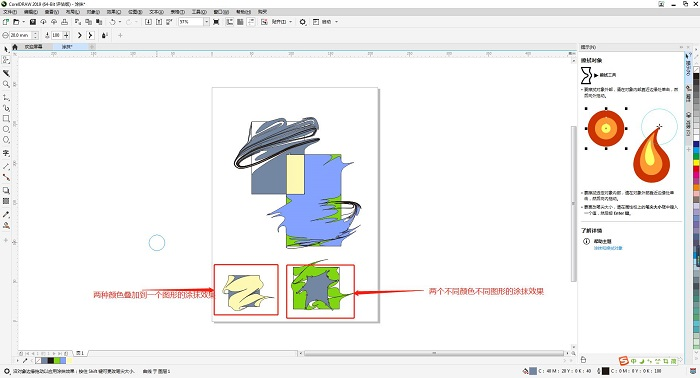Select the Text tool
700x378 pixels.
coord(6,153)
